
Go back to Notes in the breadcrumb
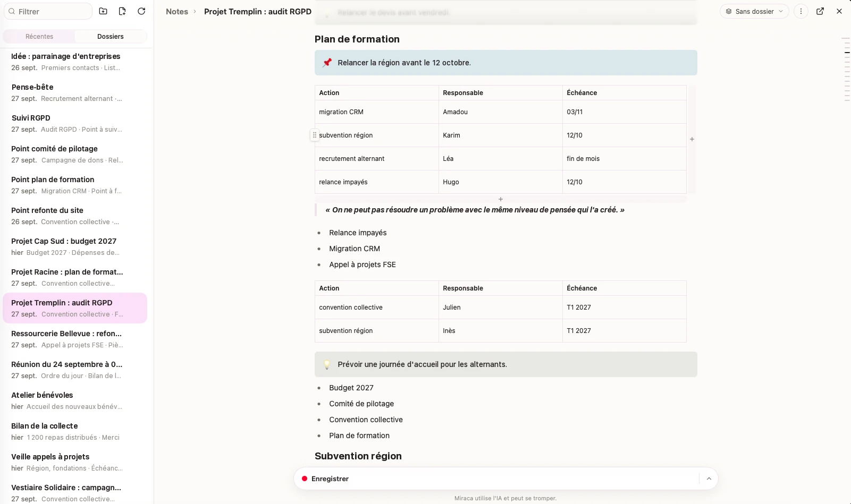tap(177, 11)
